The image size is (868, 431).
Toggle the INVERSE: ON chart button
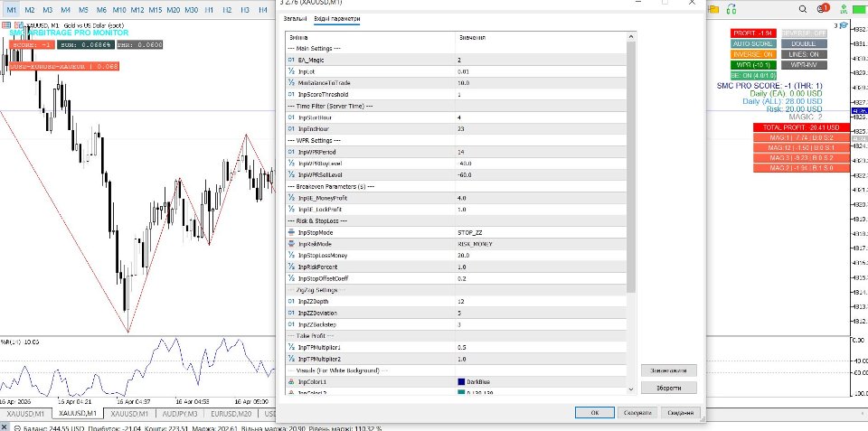tap(753, 54)
